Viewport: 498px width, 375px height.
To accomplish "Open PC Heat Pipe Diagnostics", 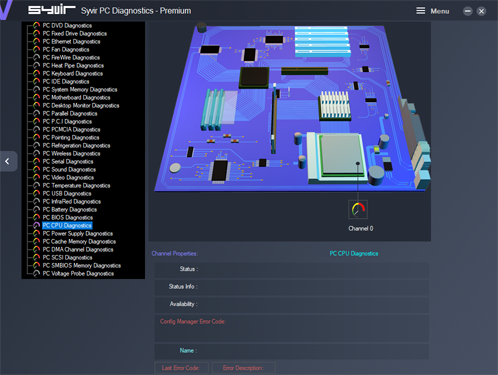I will [x=73, y=65].
